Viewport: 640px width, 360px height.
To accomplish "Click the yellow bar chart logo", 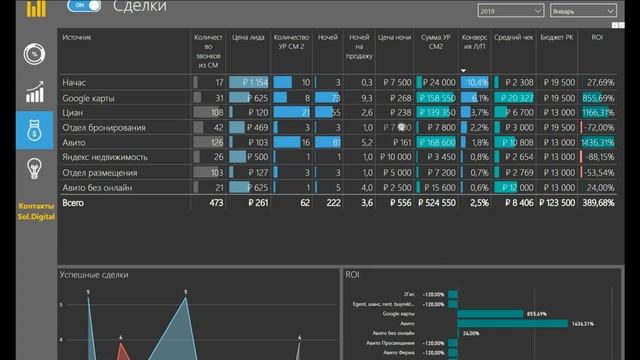I will (x=36, y=8).
